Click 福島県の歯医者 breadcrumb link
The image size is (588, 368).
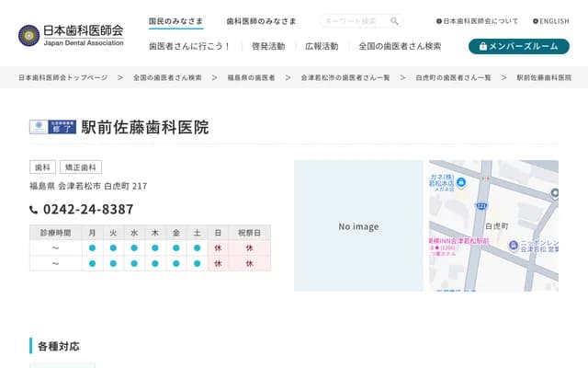click(x=251, y=78)
